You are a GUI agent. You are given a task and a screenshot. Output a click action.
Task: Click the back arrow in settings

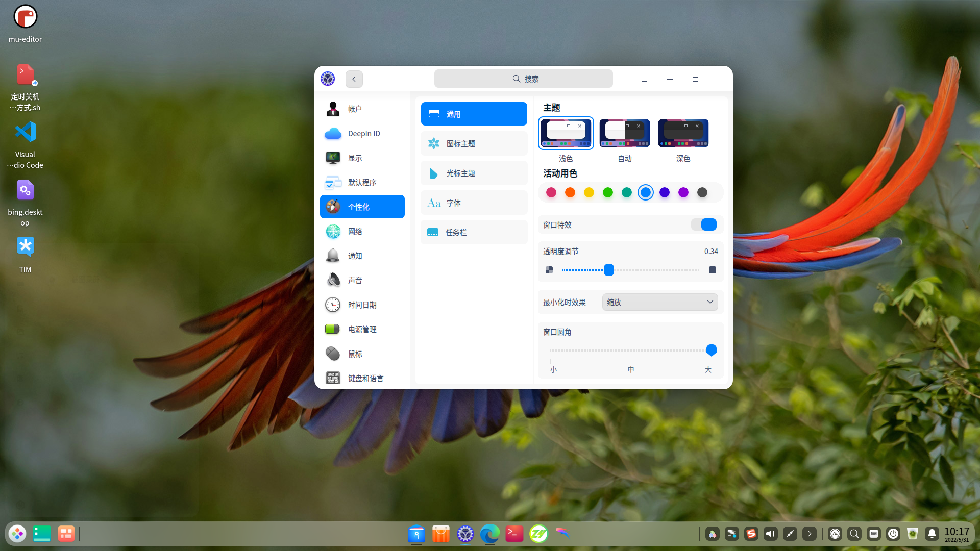click(x=354, y=79)
